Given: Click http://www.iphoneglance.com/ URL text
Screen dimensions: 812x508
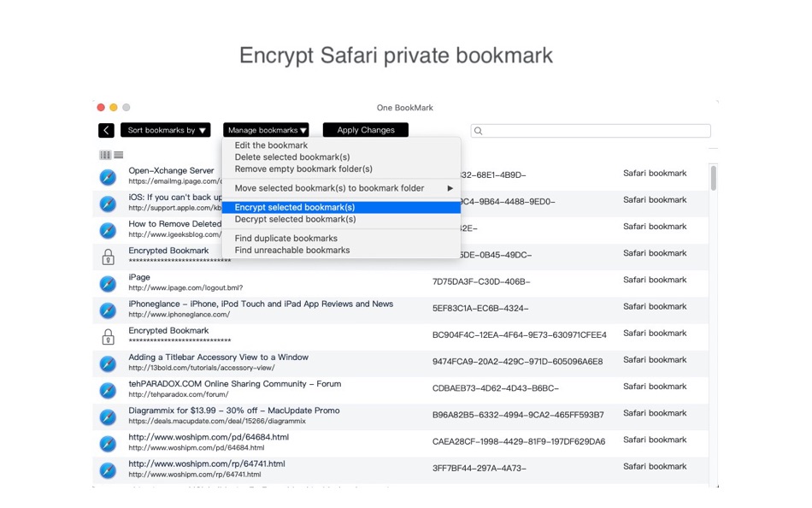Looking at the screenshot, I should tap(179, 315).
